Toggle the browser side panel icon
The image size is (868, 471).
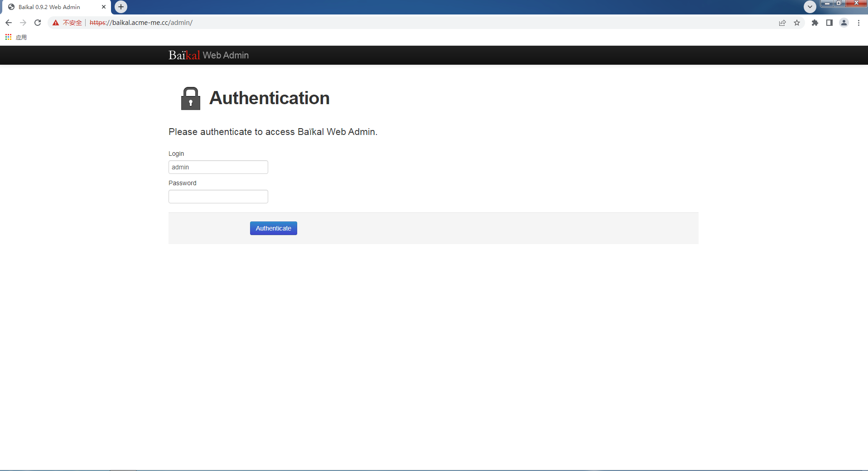[x=829, y=23]
